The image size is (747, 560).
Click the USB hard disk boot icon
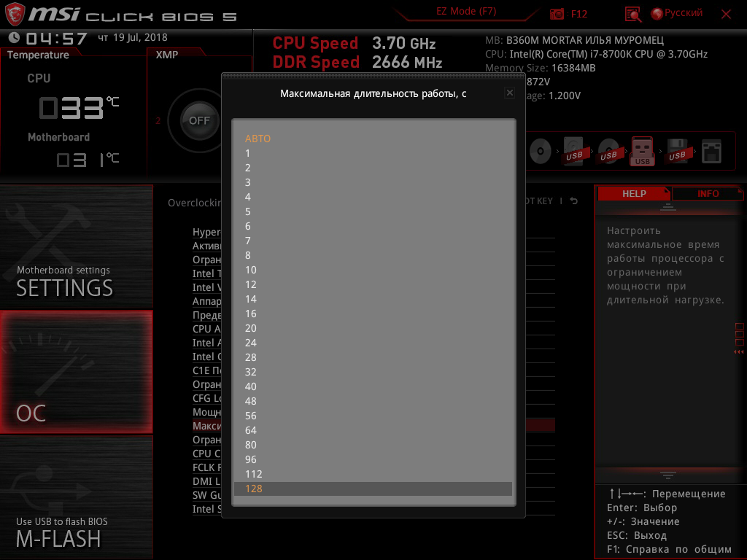pyautogui.click(x=574, y=152)
